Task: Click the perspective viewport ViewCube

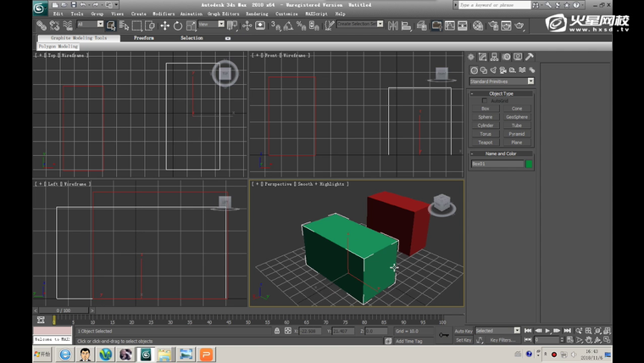Action: 441,204
